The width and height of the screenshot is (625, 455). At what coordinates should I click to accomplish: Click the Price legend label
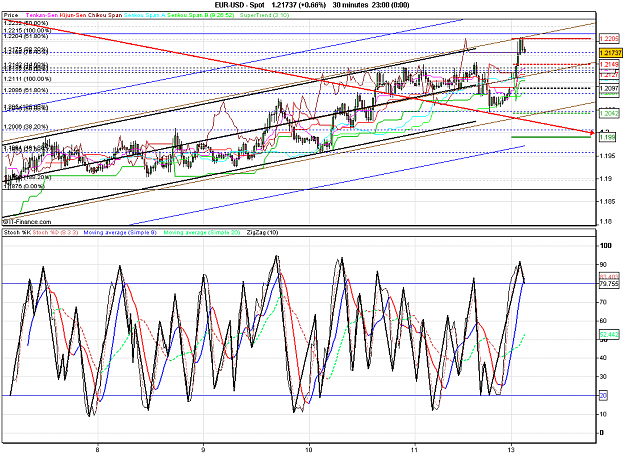(11, 15)
